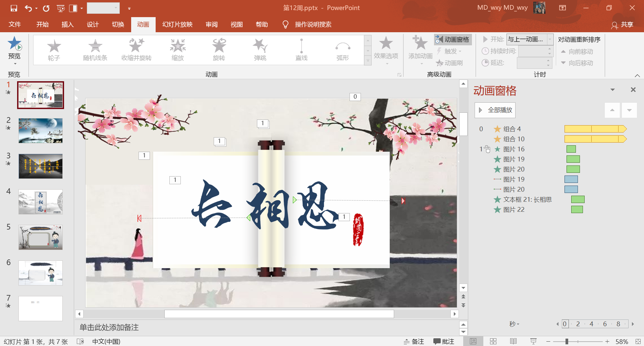Open animation pane options dropdown arrow
The width and height of the screenshot is (644, 346).
pyautogui.click(x=612, y=90)
